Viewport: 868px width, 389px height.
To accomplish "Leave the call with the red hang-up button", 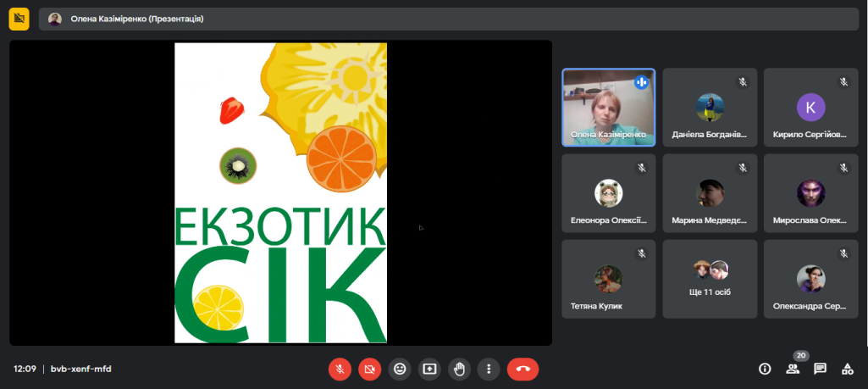I will click(522, 369).
